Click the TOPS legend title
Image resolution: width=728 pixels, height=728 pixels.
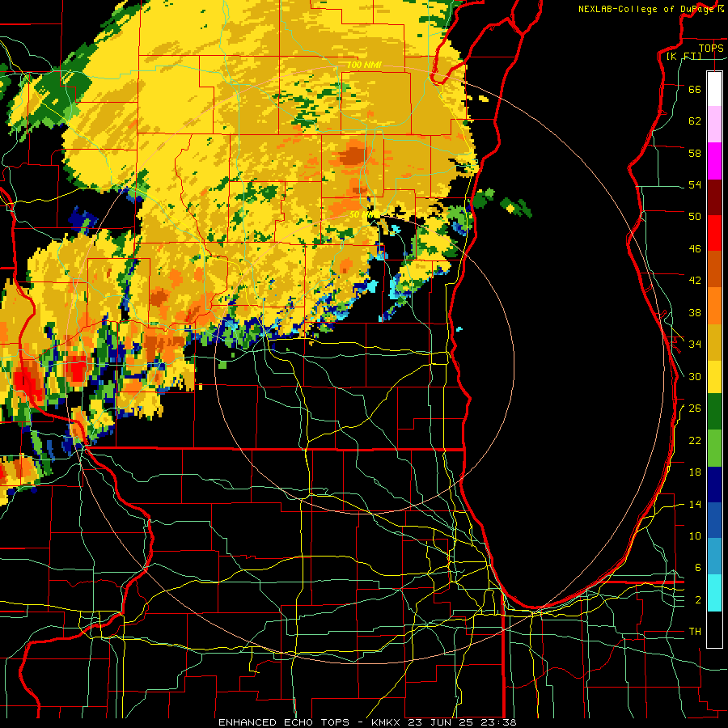click(711, 49)
